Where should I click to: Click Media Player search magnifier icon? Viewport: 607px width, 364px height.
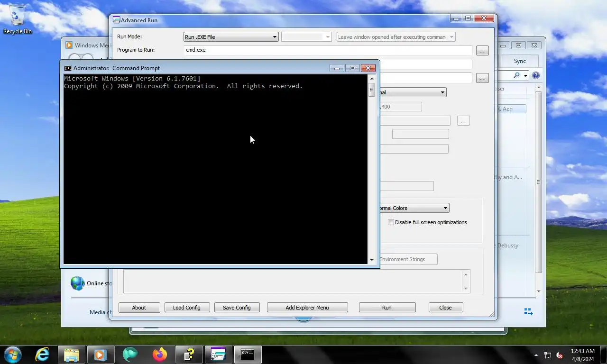516,75
